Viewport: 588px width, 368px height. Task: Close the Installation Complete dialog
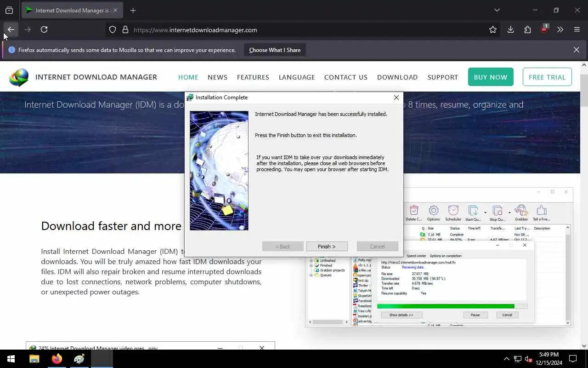point(396,98)
